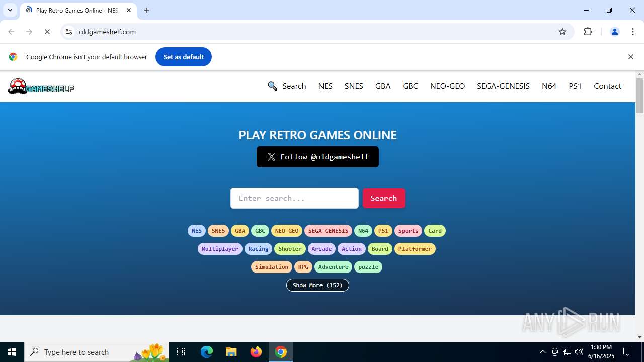Click the Follow @oldgameshelf button
Viewport: 644px width, 362px height.
(x=317, y=157)
